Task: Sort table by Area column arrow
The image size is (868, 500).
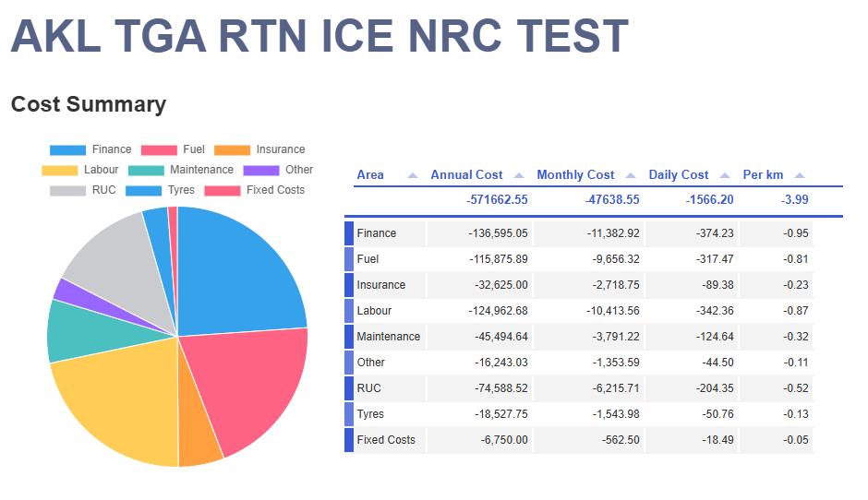Action: pos(412,175)
